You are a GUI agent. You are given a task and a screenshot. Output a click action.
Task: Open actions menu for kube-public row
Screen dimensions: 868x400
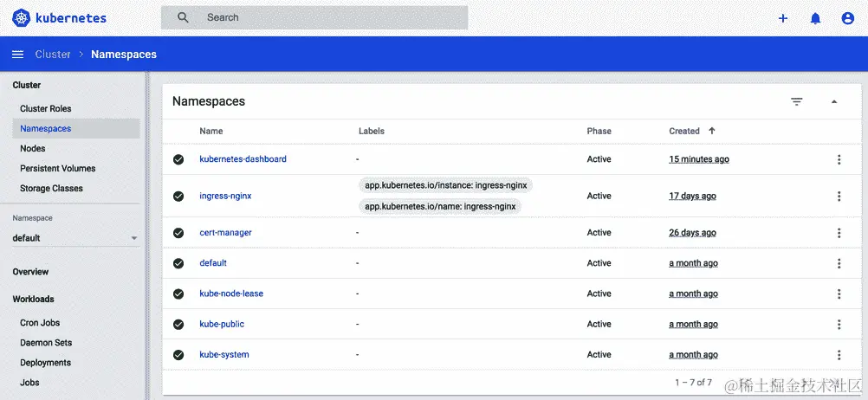click(839, 324)
